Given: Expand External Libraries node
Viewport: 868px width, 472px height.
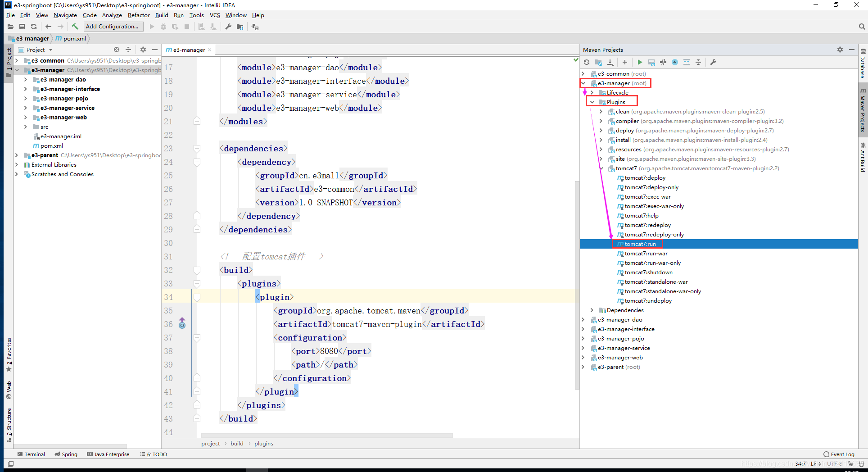Looking at the screenshot, I should [17, 164].
